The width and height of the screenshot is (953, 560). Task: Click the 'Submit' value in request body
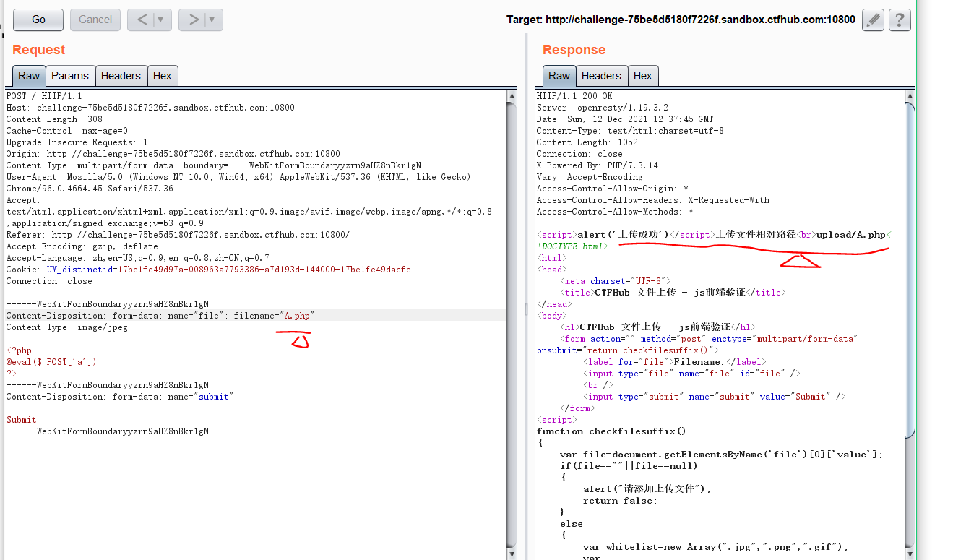click(21, 420)
